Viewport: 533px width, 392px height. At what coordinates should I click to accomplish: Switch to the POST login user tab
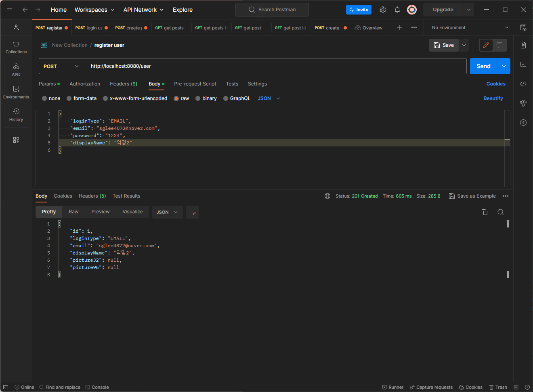(92, 28)
